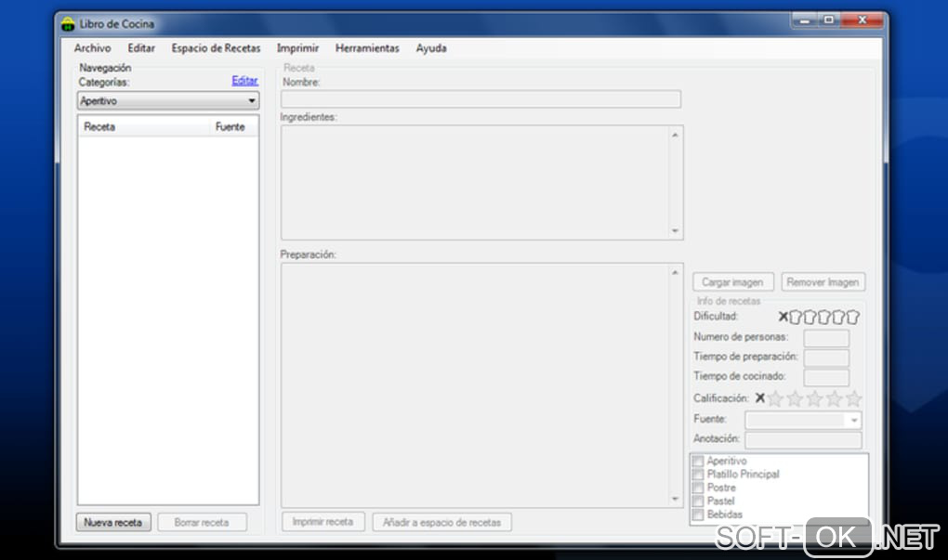Open the Editar menu

[141, 48]
